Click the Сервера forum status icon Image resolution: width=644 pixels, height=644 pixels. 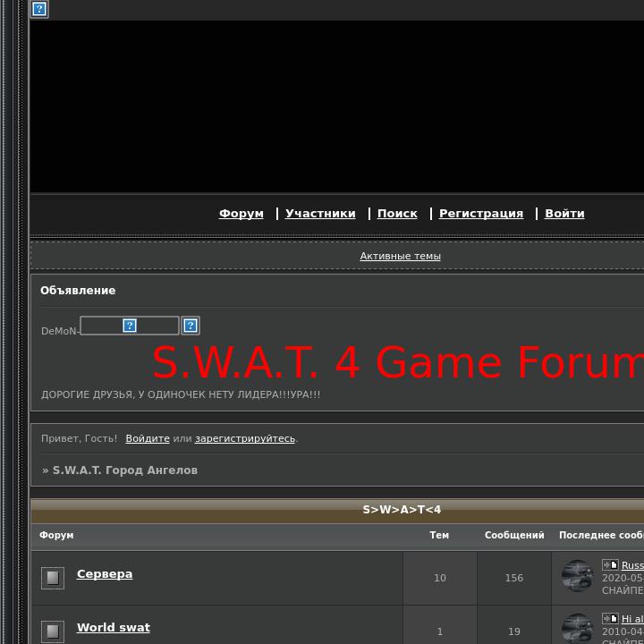pos(53,578)
